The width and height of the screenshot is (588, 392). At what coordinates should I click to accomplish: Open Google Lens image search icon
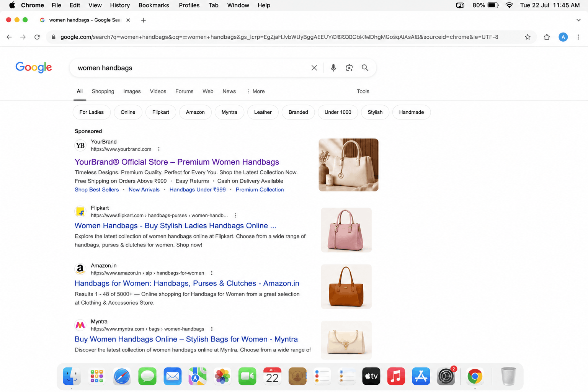click(349, 68)
